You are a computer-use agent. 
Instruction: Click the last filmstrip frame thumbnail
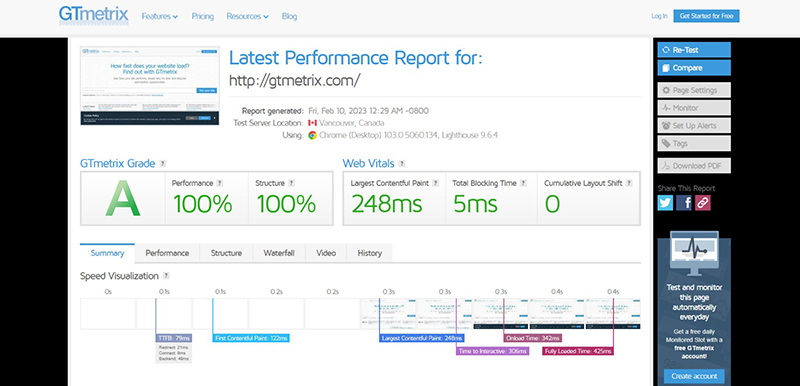pos(613,314)
